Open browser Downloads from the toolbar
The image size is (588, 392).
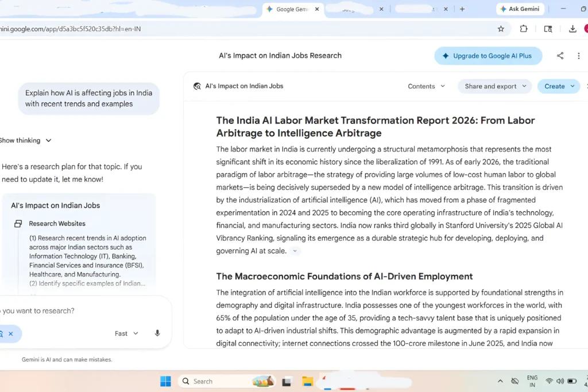pyautogui.click(x=571, y=28)
